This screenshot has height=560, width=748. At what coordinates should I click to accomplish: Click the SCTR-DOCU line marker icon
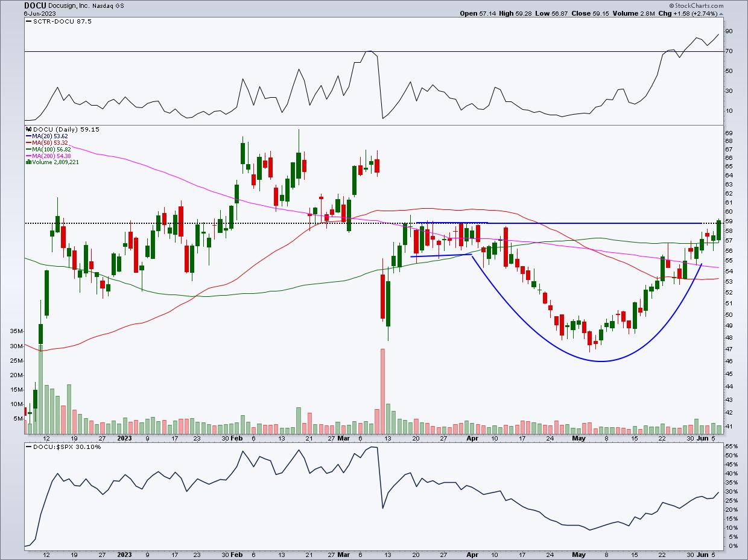pyautogui.click(x=28, y=21)
